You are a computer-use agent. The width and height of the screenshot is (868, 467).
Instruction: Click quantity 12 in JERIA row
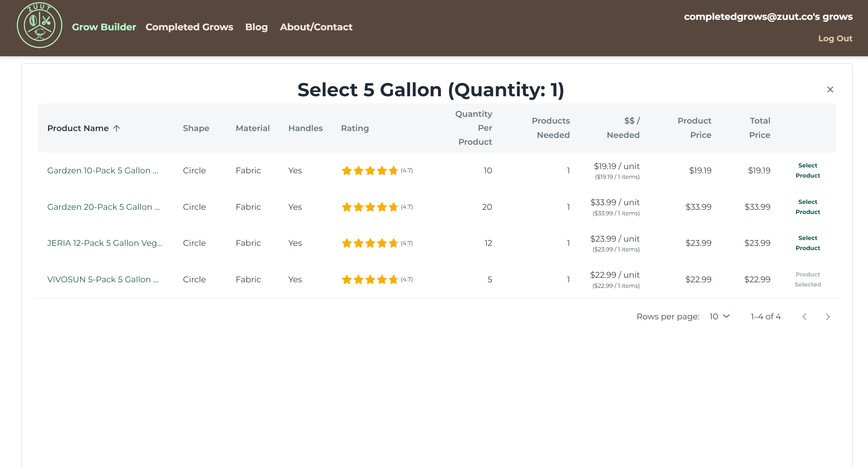[488, 243]
